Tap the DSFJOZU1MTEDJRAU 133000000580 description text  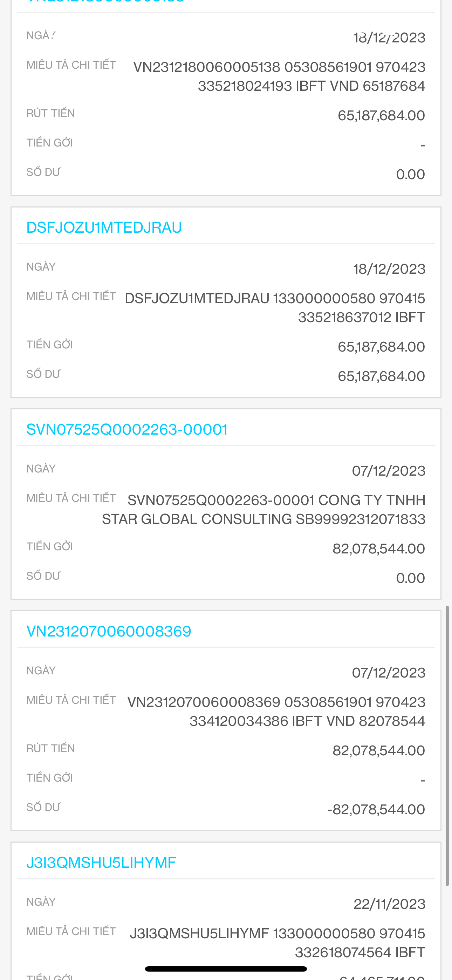pos(275,307)
